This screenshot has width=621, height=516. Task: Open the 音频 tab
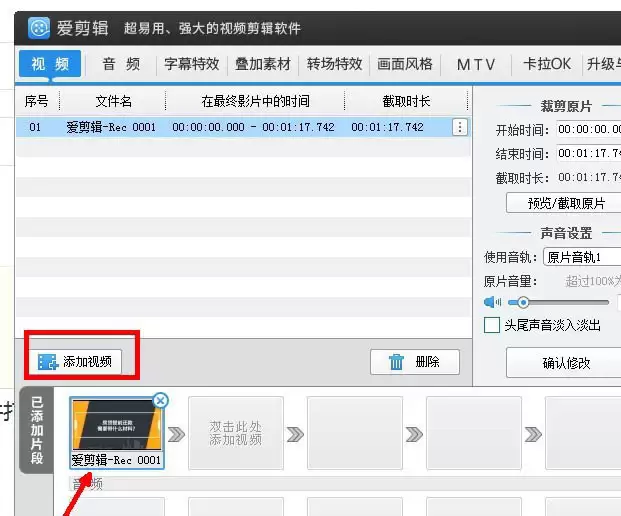pyautogui.click(x=121, y=64)
